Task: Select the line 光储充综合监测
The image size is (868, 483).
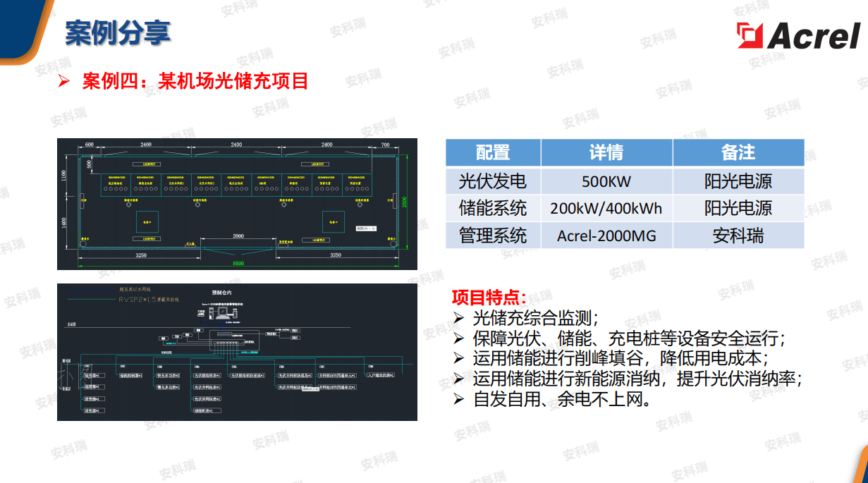Action: pyautogui.click(x=537, y=317)
